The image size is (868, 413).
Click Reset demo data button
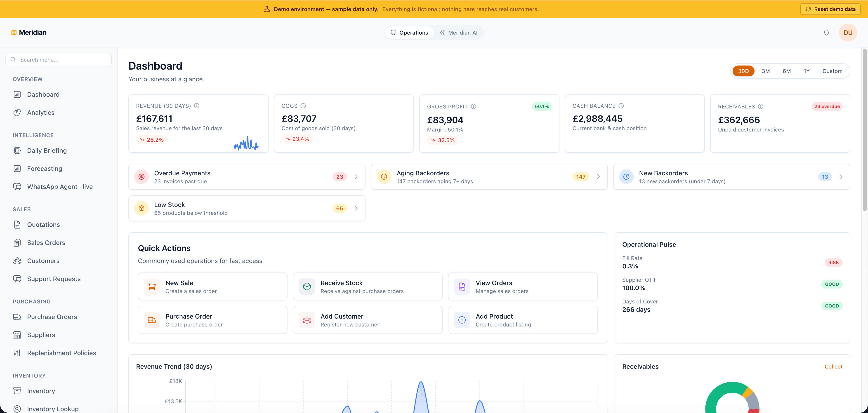[x=830, y=9]
